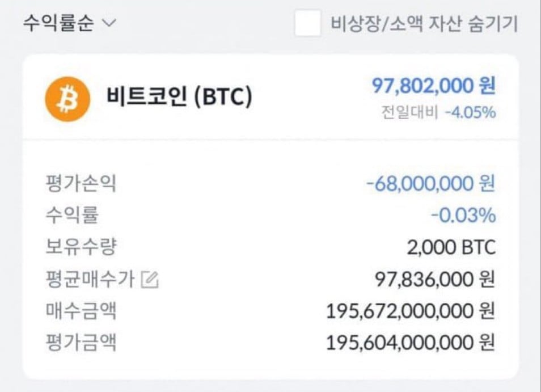Click the 195,604,000,000 원 valuation amount
This screenshot has width=541, height=392.
(x=411, y=343)
